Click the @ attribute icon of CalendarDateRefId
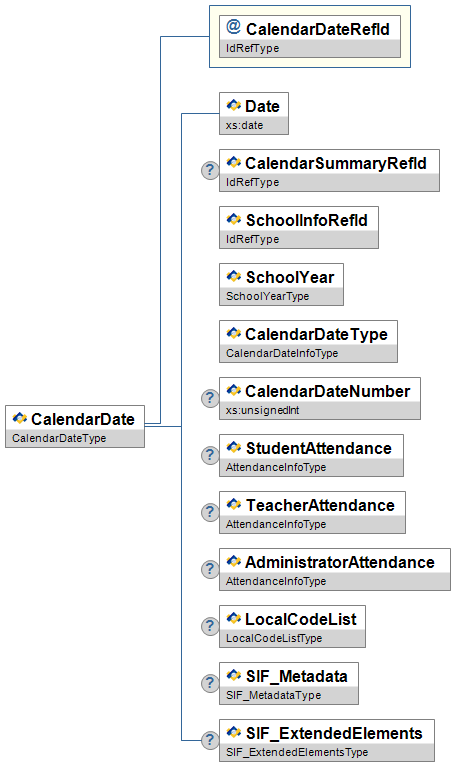473x766 pixels. 234,26
